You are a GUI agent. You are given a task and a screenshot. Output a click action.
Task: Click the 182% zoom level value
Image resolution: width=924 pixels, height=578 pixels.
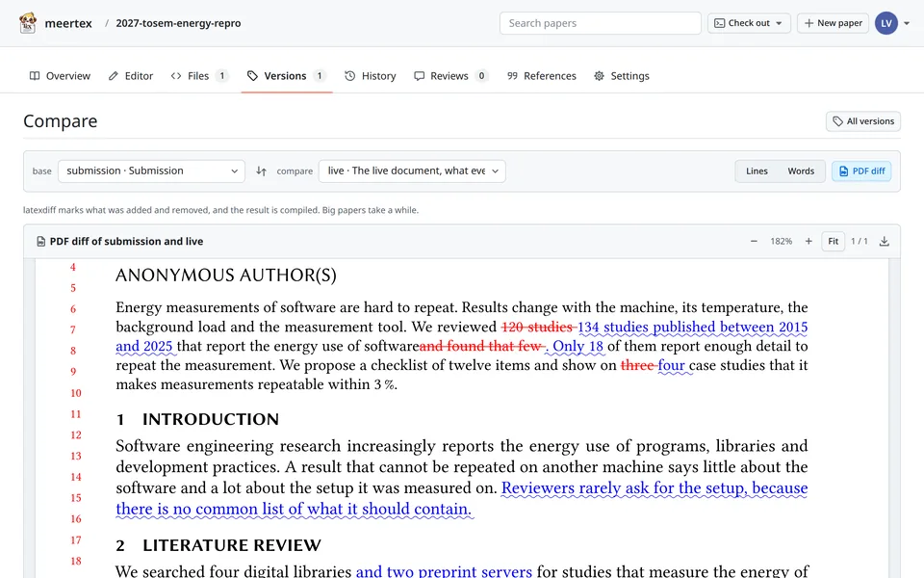click(x=781, y=241)
